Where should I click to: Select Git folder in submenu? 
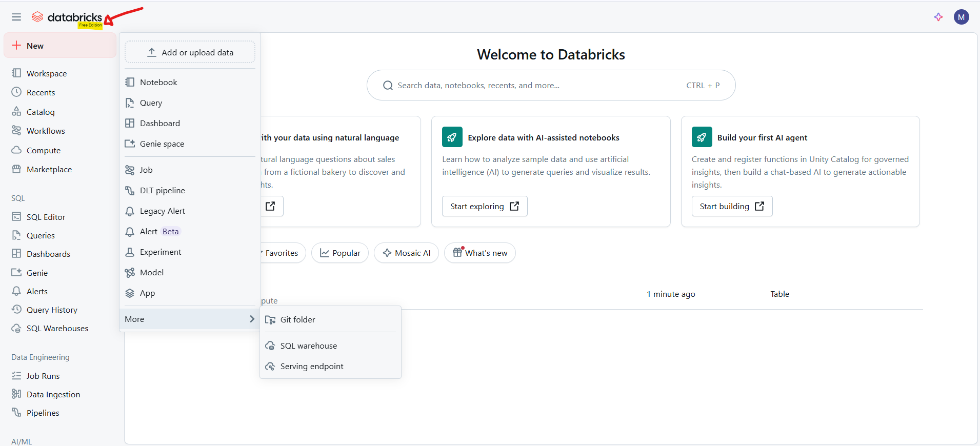[x=330, y=319]
